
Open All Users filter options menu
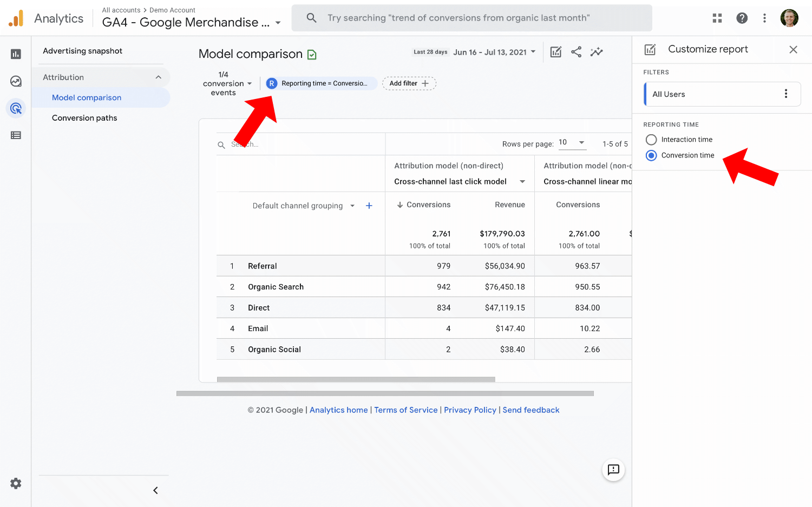click(786, 94)
